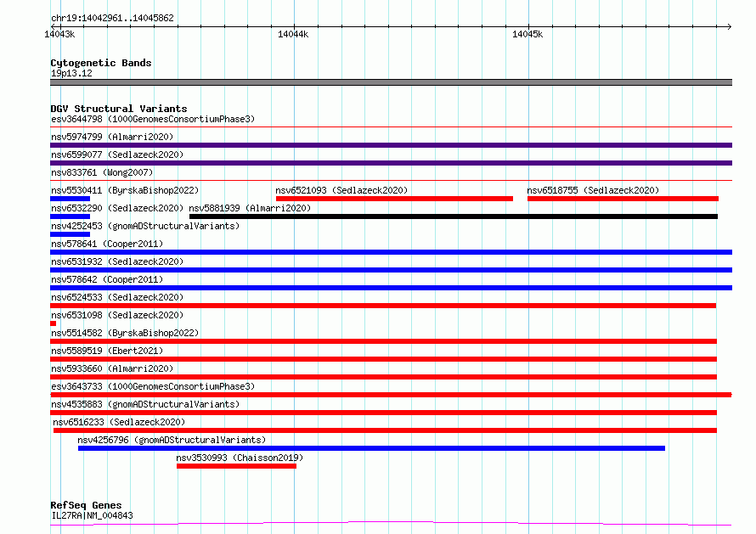Select variant nsv578641 (Cooper2011)

[x=107, y=244]
